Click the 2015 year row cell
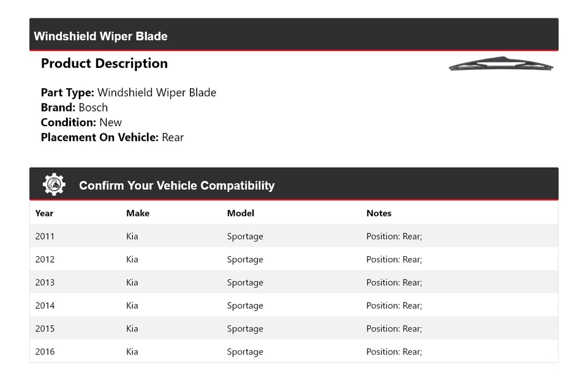This screenshot has width=588, height=381. (x=45, y=329)
